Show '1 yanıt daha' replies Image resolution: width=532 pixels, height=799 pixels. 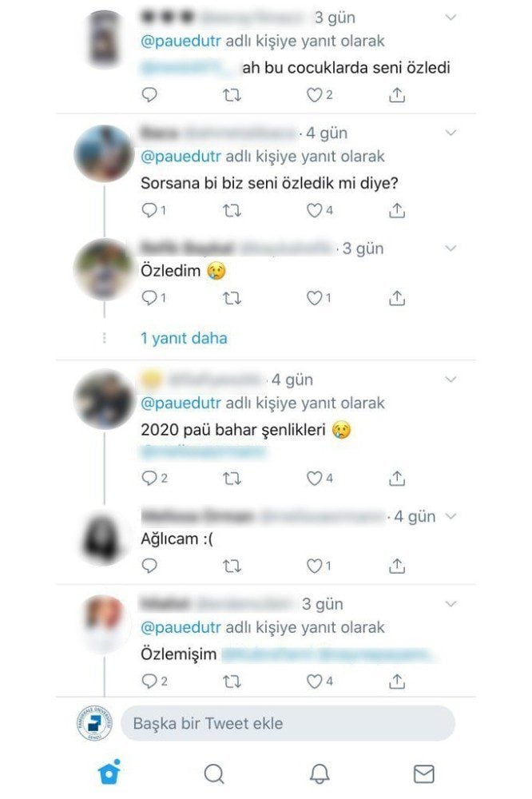pos(184,338)
